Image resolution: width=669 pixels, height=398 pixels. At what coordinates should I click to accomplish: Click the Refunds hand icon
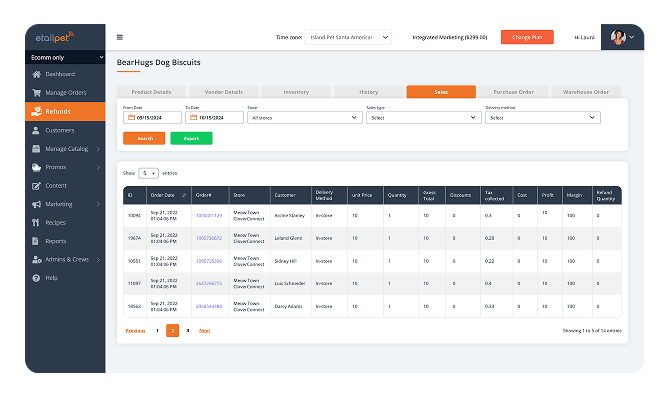tap(36, 111)
